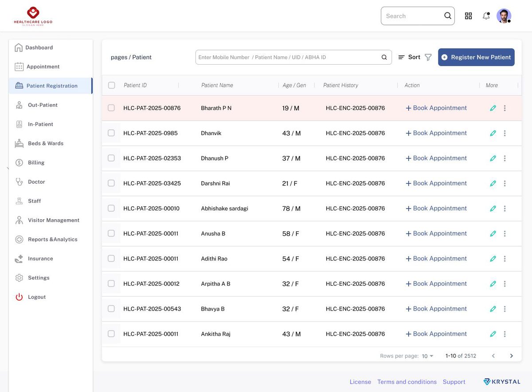Screen dimensions: 532x392
Task: Edit patient Ankitha Raj with the pencil icon
Action: [x=493, y=334]
